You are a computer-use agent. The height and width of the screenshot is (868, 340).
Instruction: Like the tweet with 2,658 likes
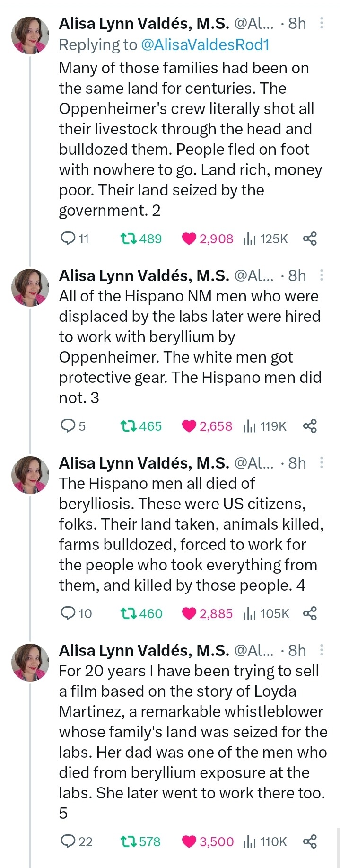coord(189,426)
